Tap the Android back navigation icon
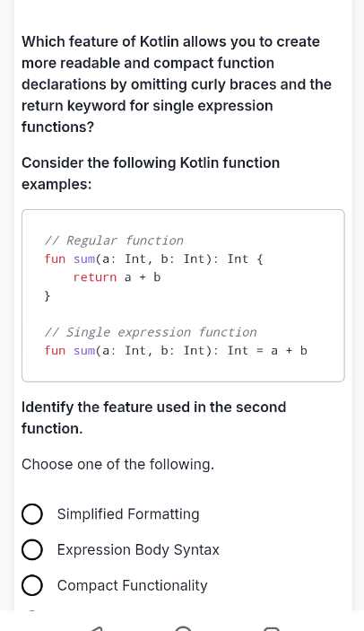Viewport: 364px width, 631px height. click(x=95, y=628)
